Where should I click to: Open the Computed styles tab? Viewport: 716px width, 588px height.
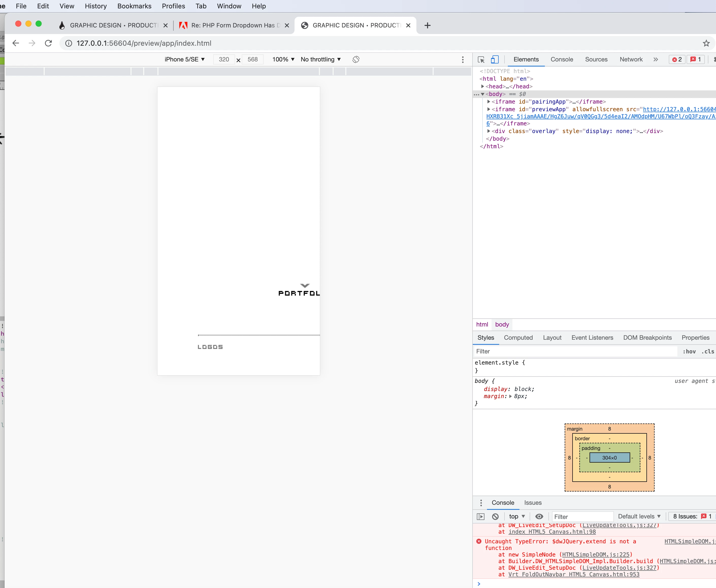[518, 338]
